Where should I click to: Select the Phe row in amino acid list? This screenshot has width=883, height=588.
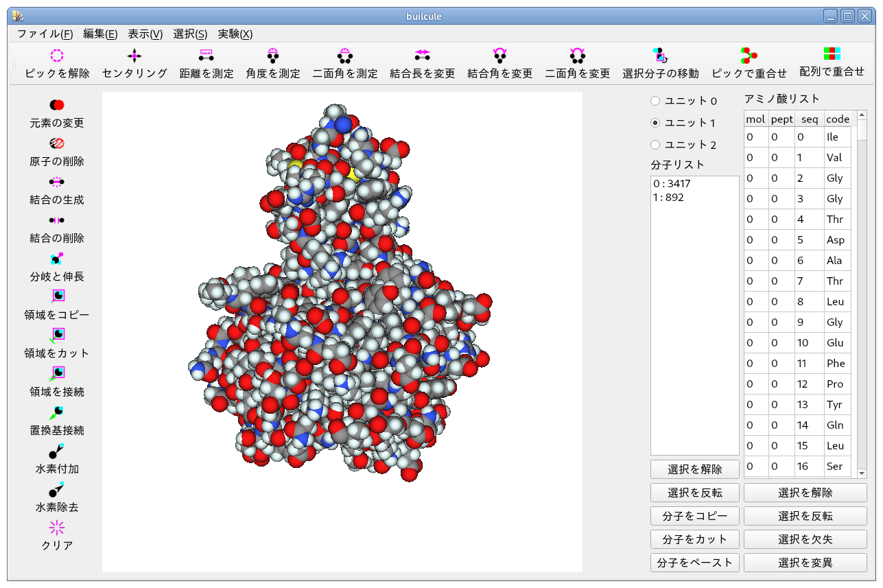pyautogui.click(x=835, y=364)
